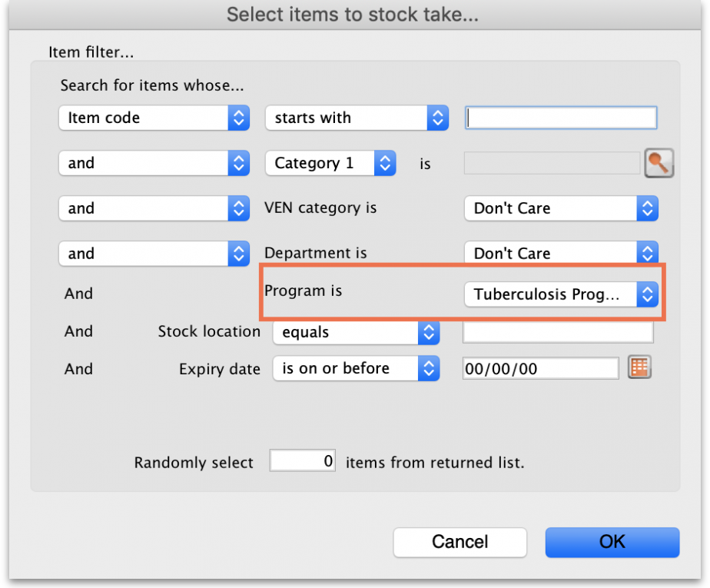Click the Randomly select number field
This screenshot has height=588, width=710.
pos(304,461)
